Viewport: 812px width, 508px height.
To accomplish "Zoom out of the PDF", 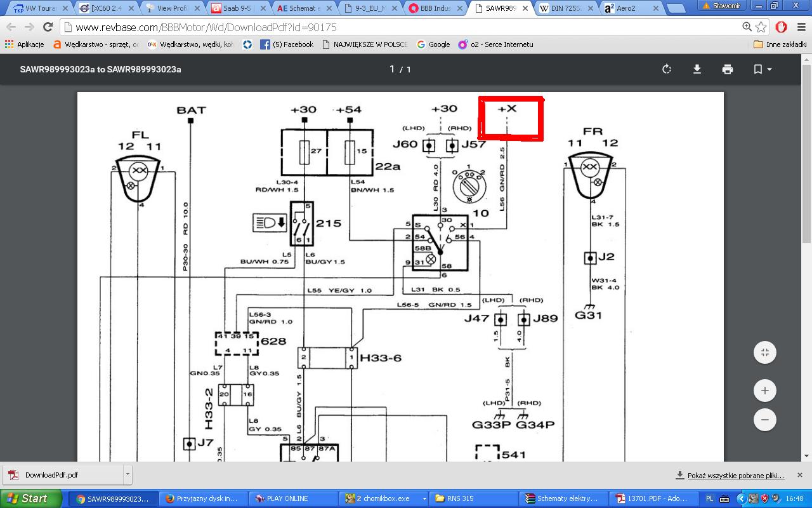I will point(764,420).
